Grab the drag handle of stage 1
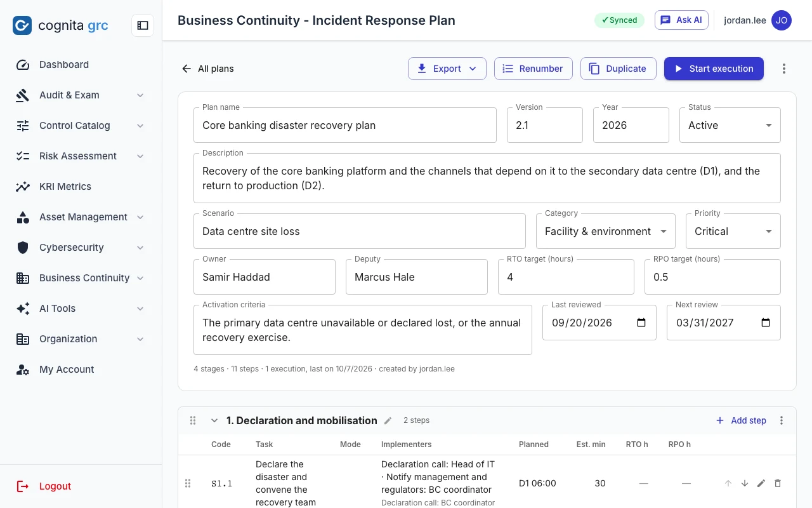The image size is (812, 508). pos(193,420)
